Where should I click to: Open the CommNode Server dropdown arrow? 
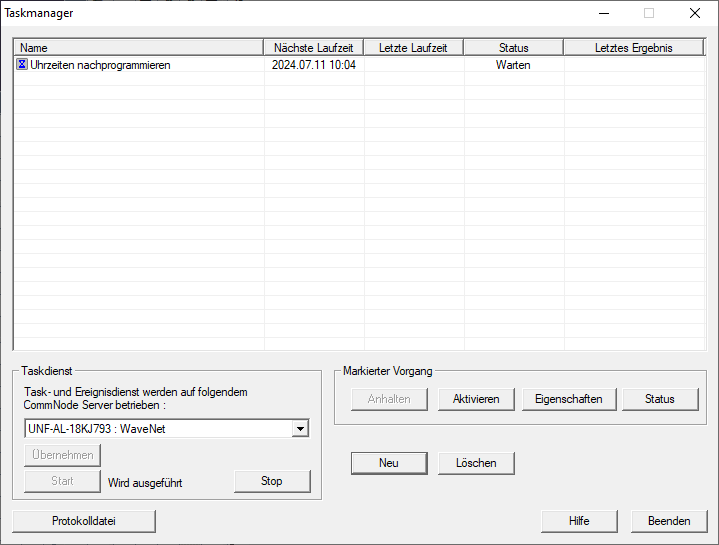click(299, 429)
